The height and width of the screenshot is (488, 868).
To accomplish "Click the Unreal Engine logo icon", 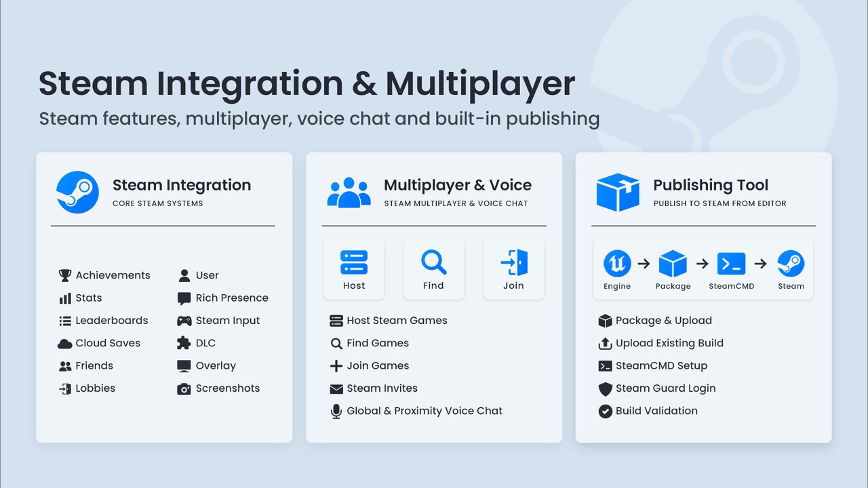I will 617,264.
